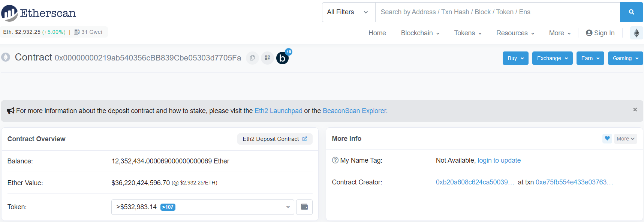Click the blue search magnifier button
644x222 pixels.
pos(631,12)
